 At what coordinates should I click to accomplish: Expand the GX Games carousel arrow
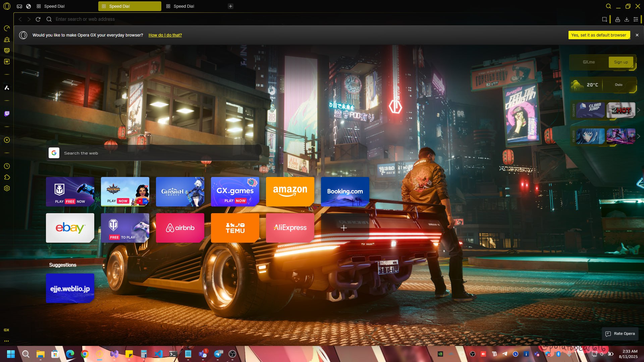point(639,110)
